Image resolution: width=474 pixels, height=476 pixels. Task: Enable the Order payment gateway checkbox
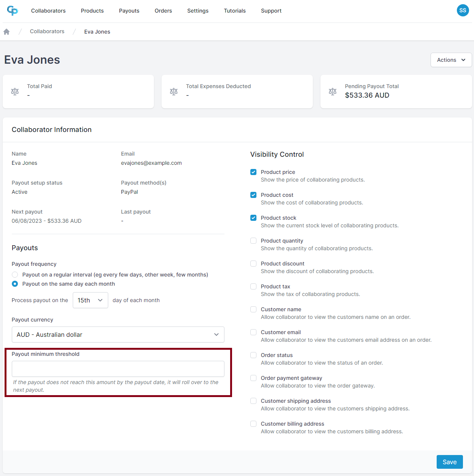pos(253,378)
